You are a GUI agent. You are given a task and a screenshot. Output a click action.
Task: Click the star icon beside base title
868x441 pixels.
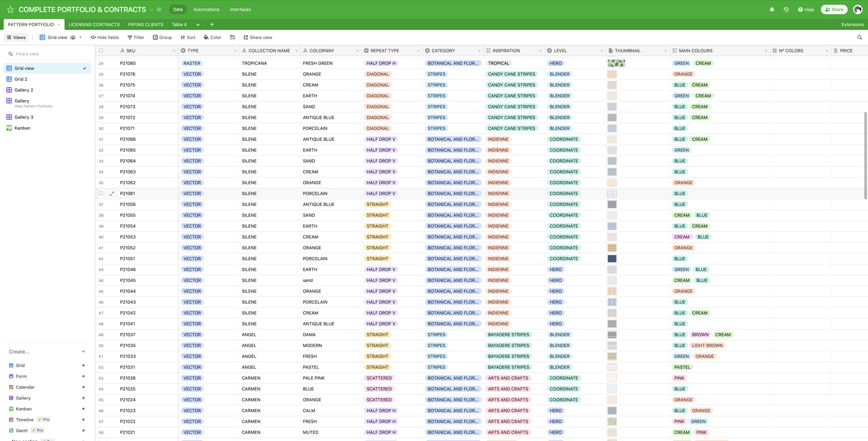click(x=10, y=10)
